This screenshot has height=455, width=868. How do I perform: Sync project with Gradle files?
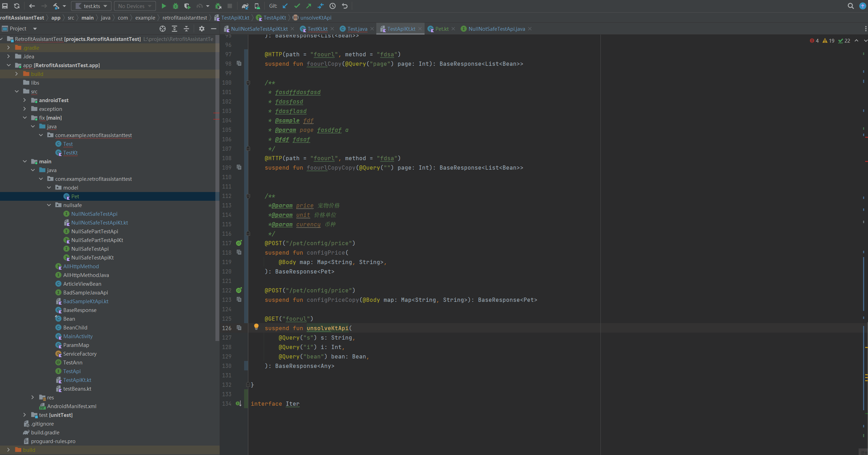(x=245, y=6)
